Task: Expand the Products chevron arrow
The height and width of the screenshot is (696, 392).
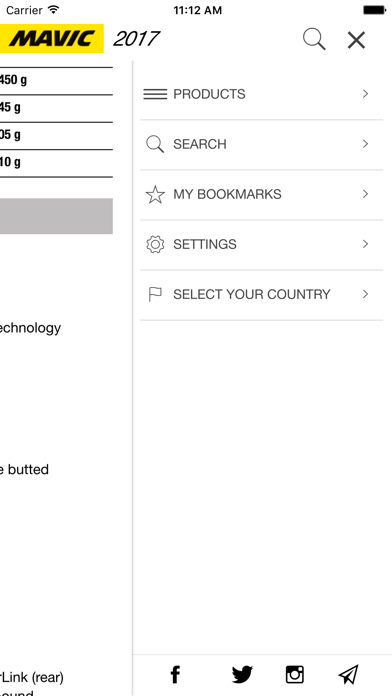Action: pyautogui.click(x=365, y=94)
